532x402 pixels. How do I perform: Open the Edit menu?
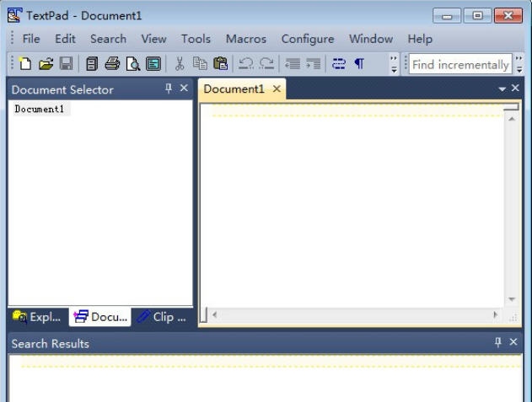pos(65,39)
